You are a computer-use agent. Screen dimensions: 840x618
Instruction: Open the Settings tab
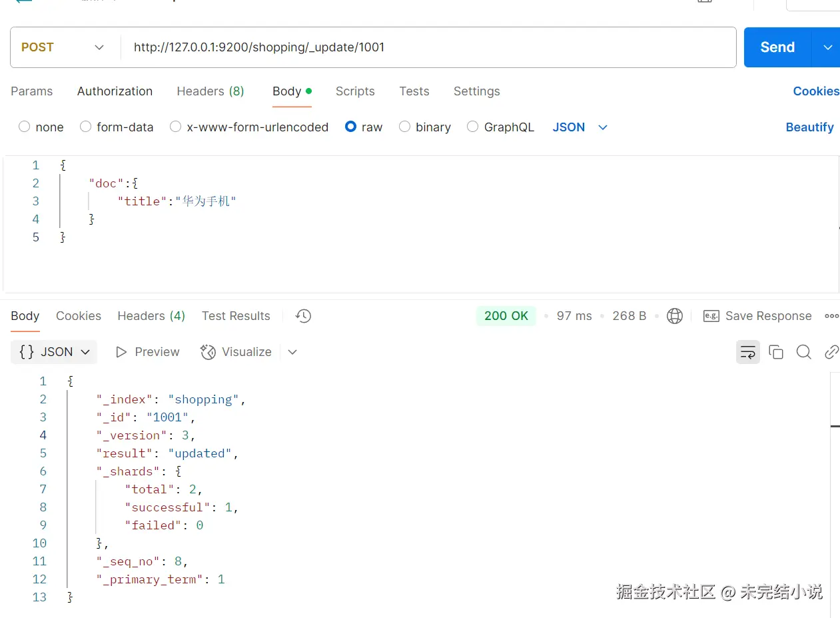point(476,91)
